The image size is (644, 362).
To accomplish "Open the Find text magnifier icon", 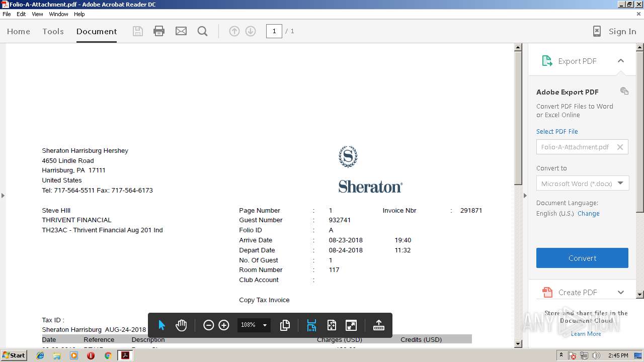I will (x=203, y=31).
